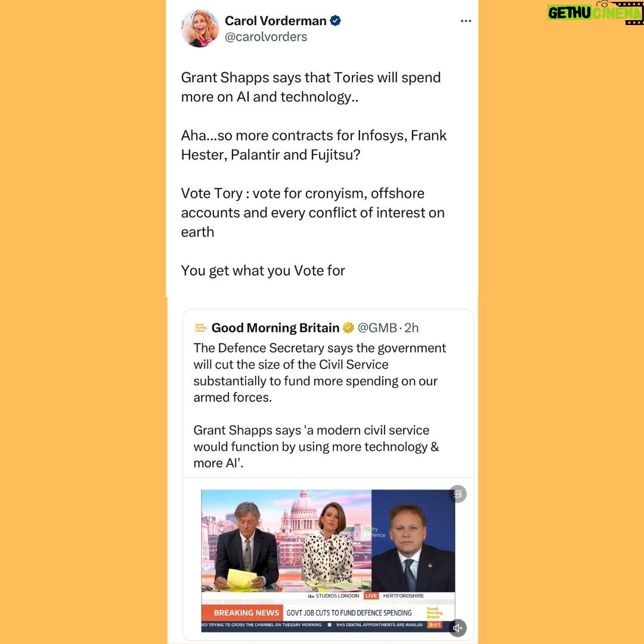Select the Good Morning Britain account name
Viewport: 644px width, 644px height.
pyautogui.click(x=275, y=328)
